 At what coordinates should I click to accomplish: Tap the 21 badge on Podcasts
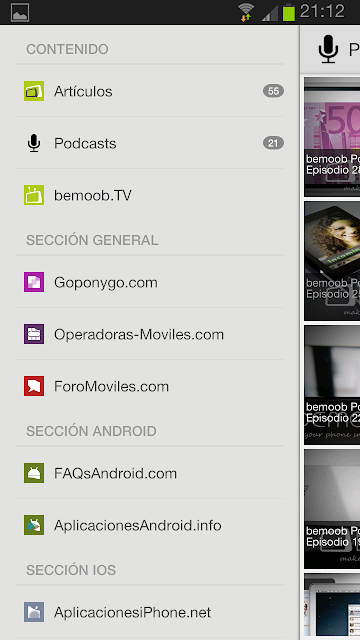click(273, 143)
